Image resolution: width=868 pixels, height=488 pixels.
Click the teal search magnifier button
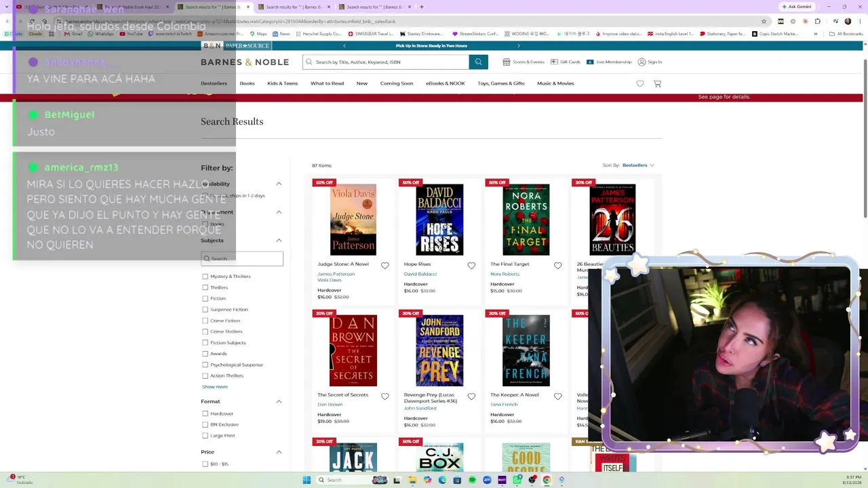[x=478, y=62]
